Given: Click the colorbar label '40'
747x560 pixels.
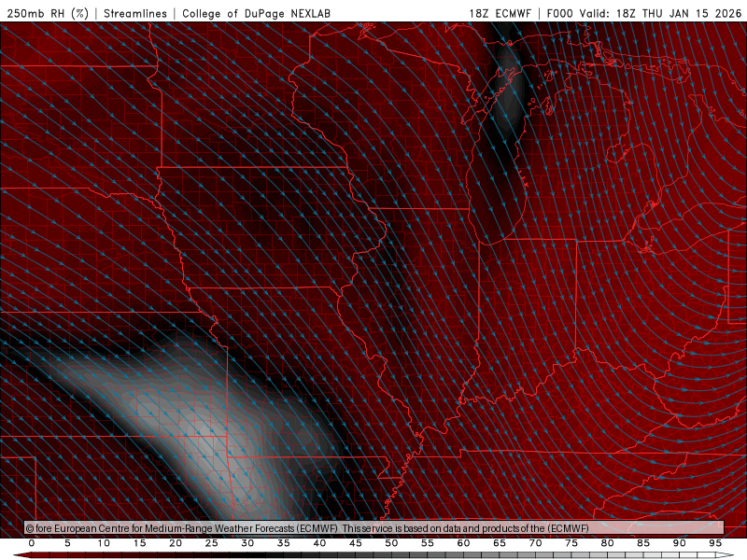Looking at the screenshot, I should [319, 543].
